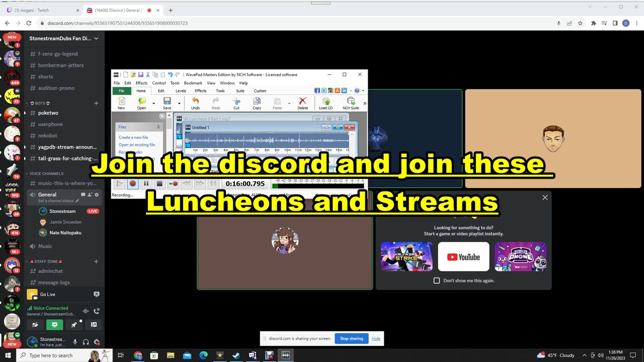
Task: Switch to WavePad Levels tab
Action: pos(181,91)
